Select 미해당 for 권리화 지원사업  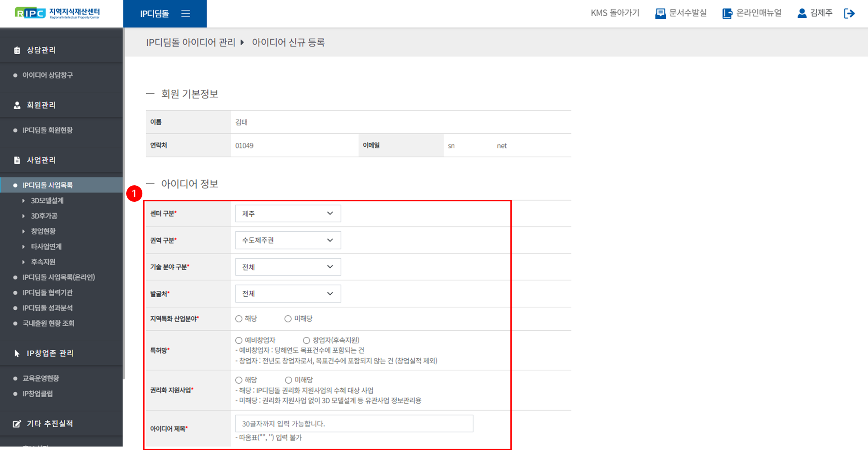pyautogui.click(x=288, y=380)
